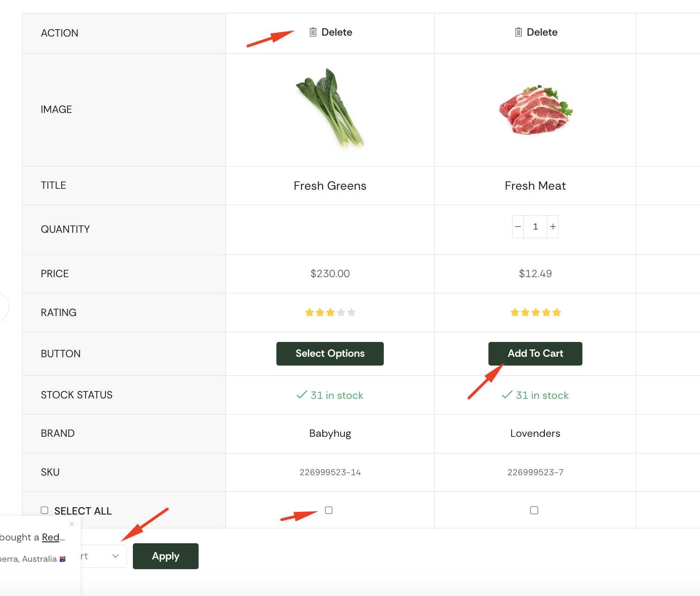This screenshot has width=700, height=596.
Task: Delete the Fresh Greens product
Action: (331, 32)
